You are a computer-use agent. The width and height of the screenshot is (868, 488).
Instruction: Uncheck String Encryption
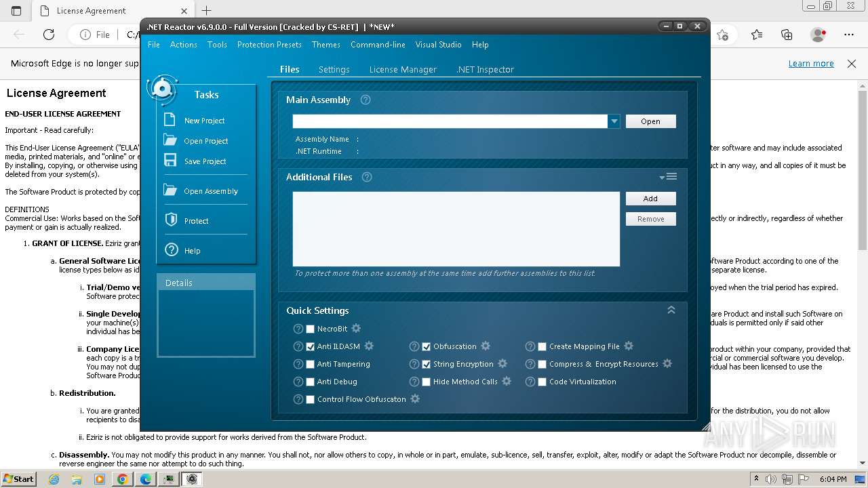pyautogui.click(x=426, y=364)
